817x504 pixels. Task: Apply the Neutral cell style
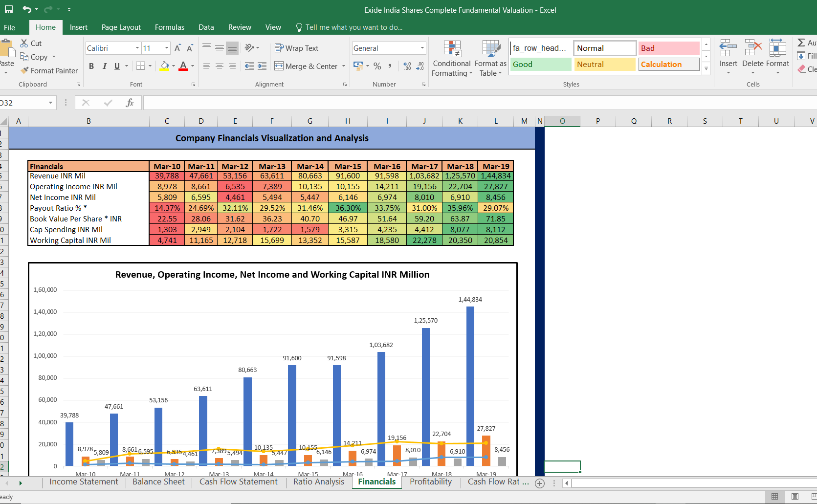(x=604, y=64)
